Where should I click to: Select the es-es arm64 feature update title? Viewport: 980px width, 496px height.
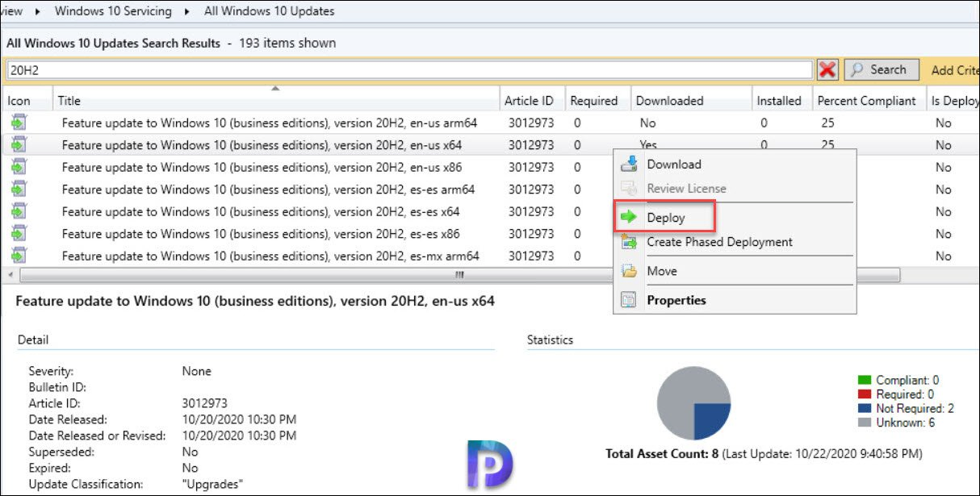pos(268,190)
